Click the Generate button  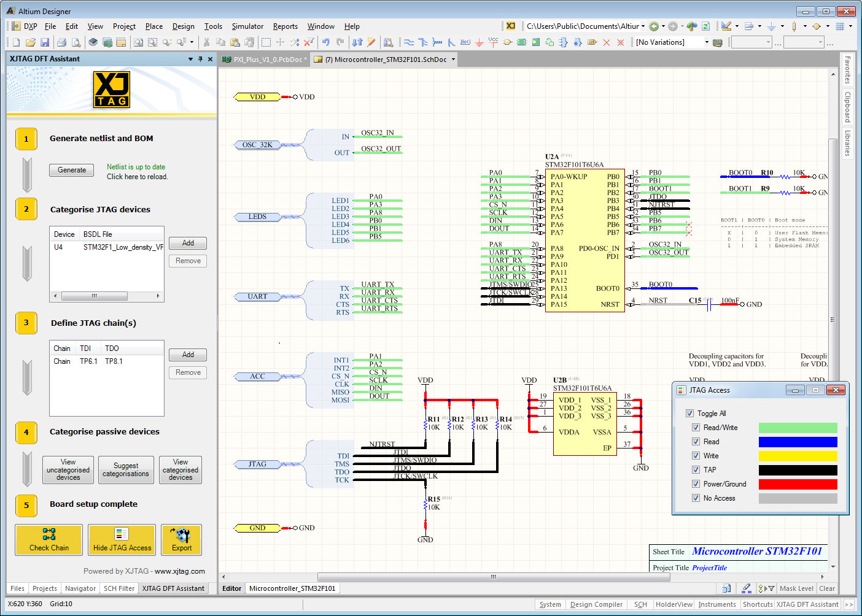coord(72,170)
